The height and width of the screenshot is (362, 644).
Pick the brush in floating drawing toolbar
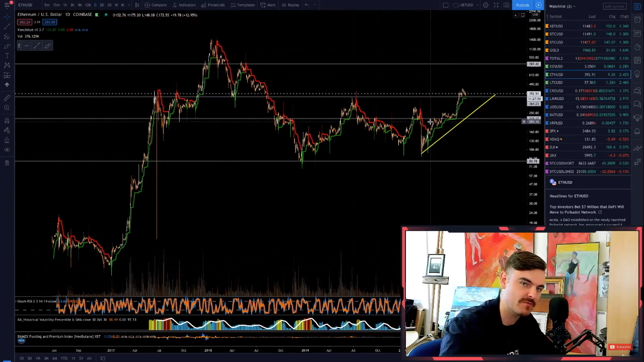[48, 46]
